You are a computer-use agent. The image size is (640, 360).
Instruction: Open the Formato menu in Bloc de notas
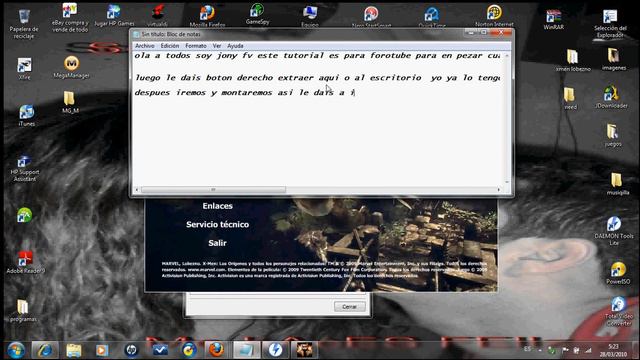[196, 46]
